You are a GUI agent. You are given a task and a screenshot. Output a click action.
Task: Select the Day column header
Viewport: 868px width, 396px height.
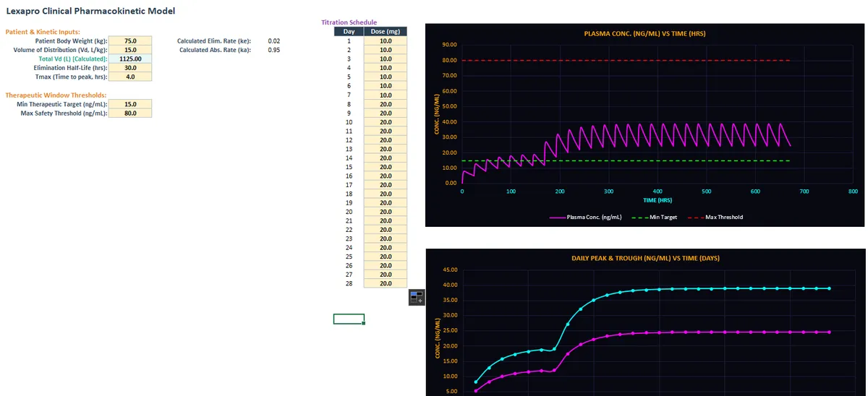(x=349, y=32)
